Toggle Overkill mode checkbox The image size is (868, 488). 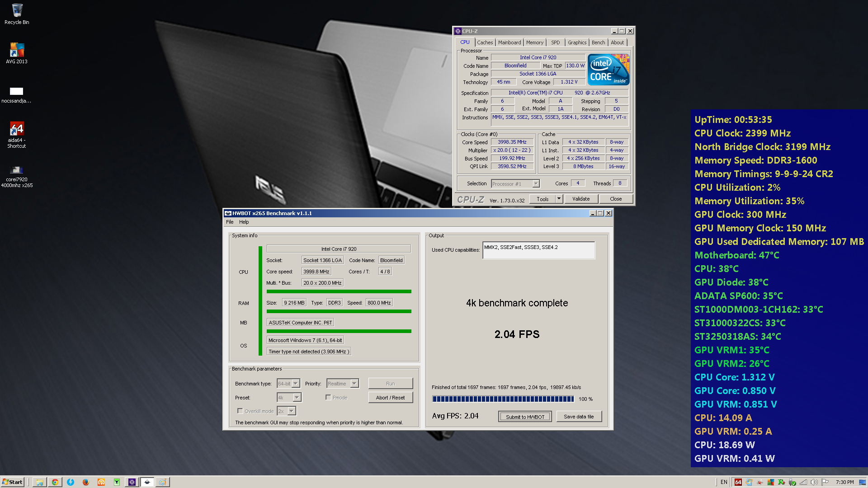240,411
